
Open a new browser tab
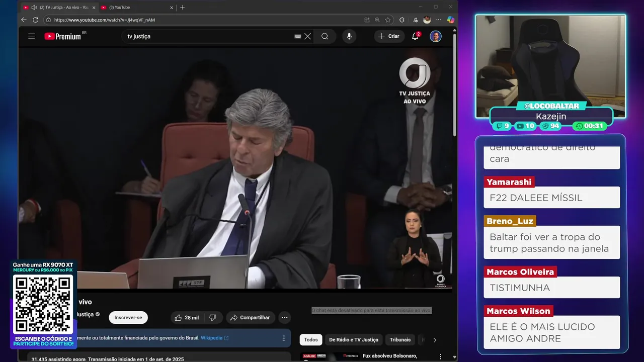pyautogui.click(x=183, y=8)
